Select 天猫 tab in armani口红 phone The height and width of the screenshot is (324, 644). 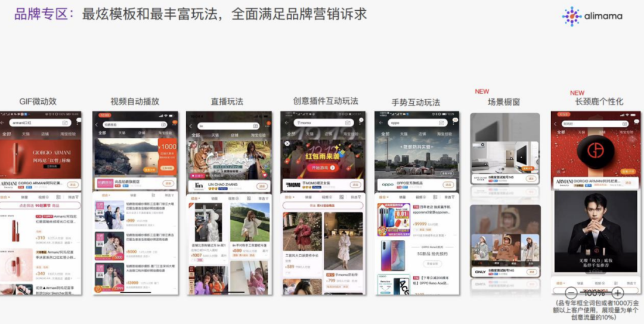(26, 134)
